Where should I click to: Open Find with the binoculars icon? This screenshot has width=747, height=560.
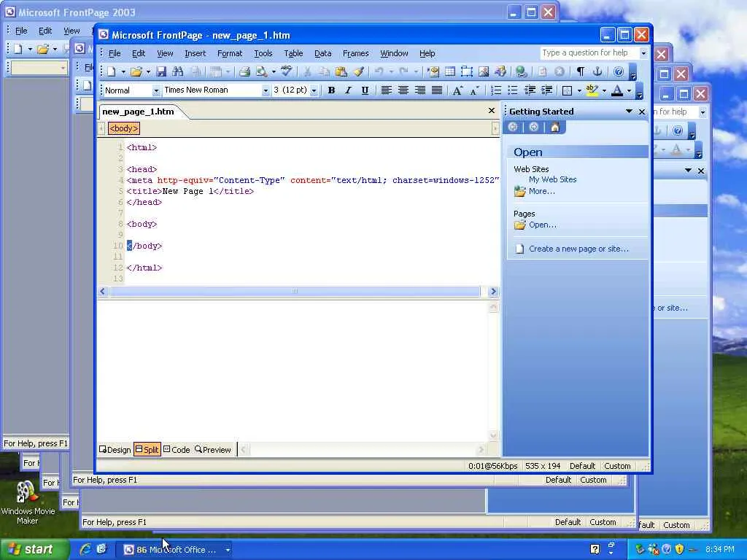178,72
